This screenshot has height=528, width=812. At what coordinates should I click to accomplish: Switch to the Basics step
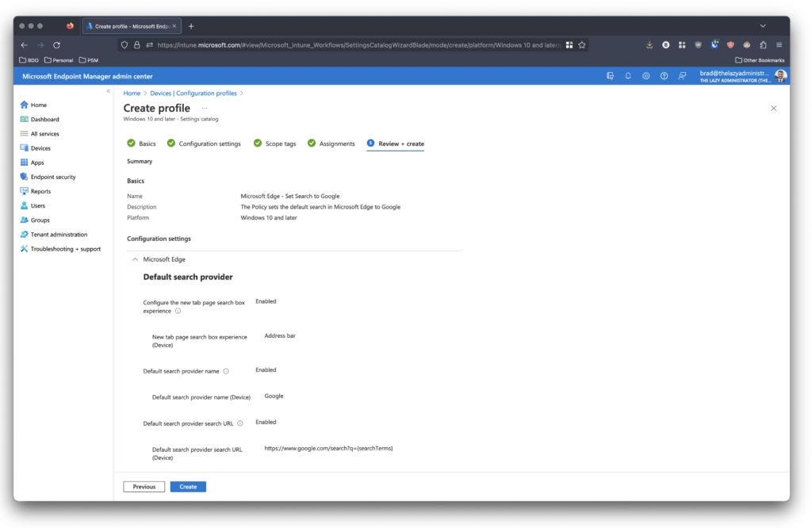click(x=141, y=143)
